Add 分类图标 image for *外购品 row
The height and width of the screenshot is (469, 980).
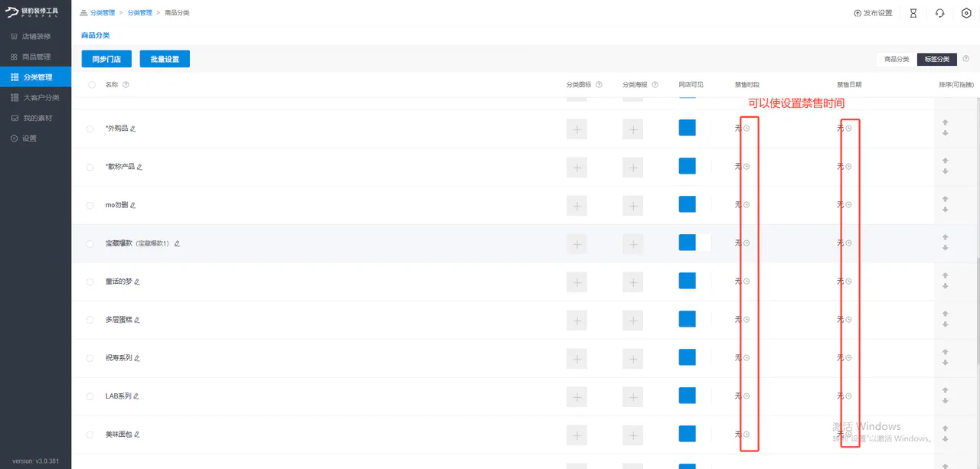tap(577, 129)
